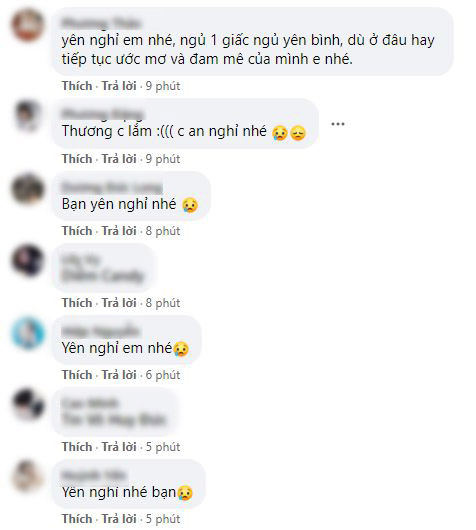Reply to the comment "Thương c lắm"
Image resolution: width=476 pixels, height=530 pixels.
coord(119,159)
